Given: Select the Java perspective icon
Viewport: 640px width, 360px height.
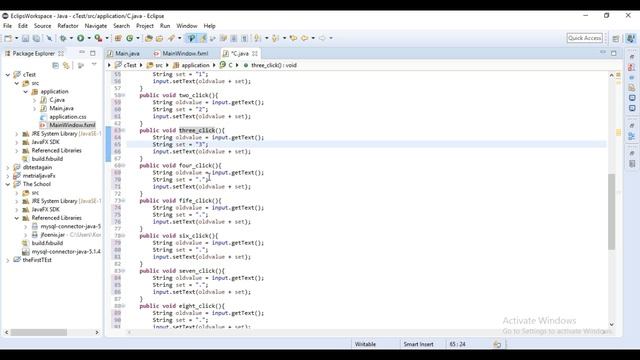Looking at the screenshot, I should coord(631,38).
